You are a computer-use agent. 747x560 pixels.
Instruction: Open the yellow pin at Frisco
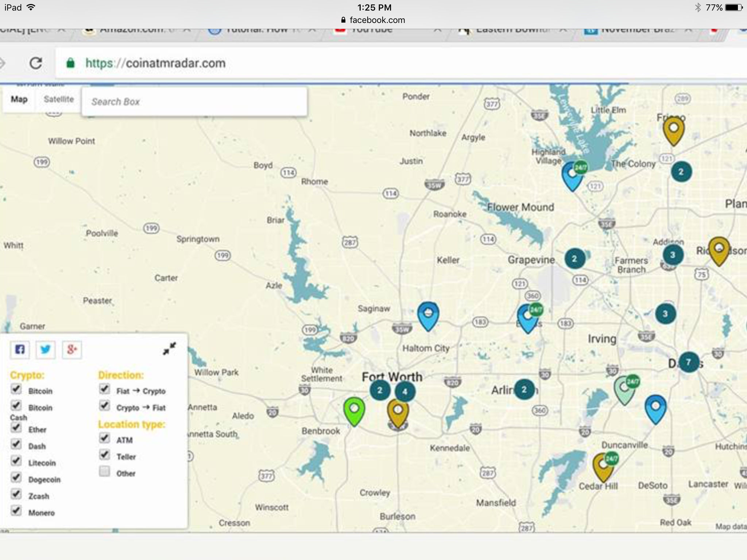pos(673,130)
